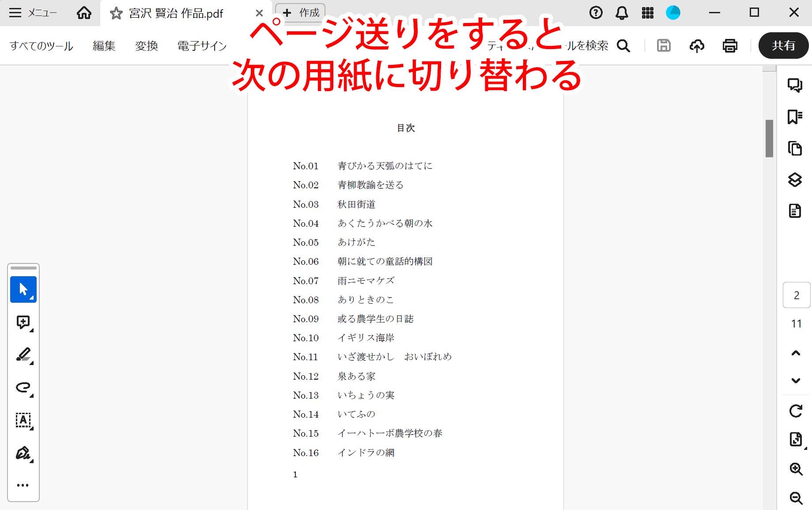This screenshot has height=510, width=812.
Task: Click the 作成 new tab button
Action: [x=301, y=13]
